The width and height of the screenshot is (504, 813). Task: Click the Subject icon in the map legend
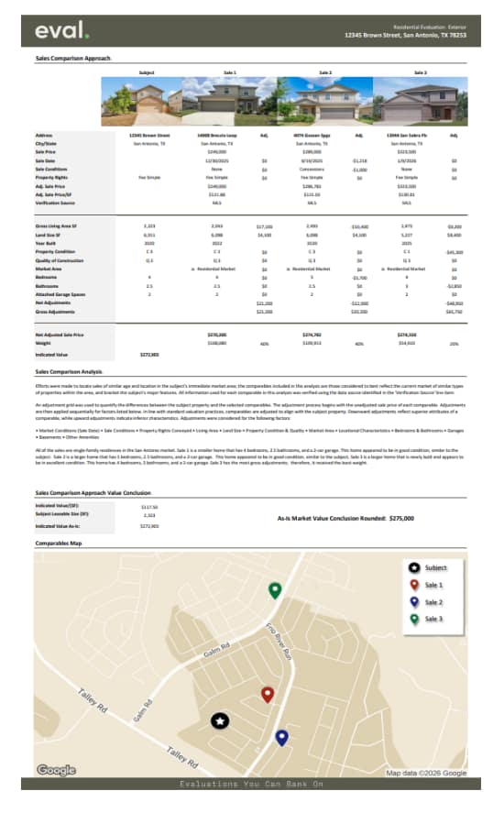[x=414, y=567]
